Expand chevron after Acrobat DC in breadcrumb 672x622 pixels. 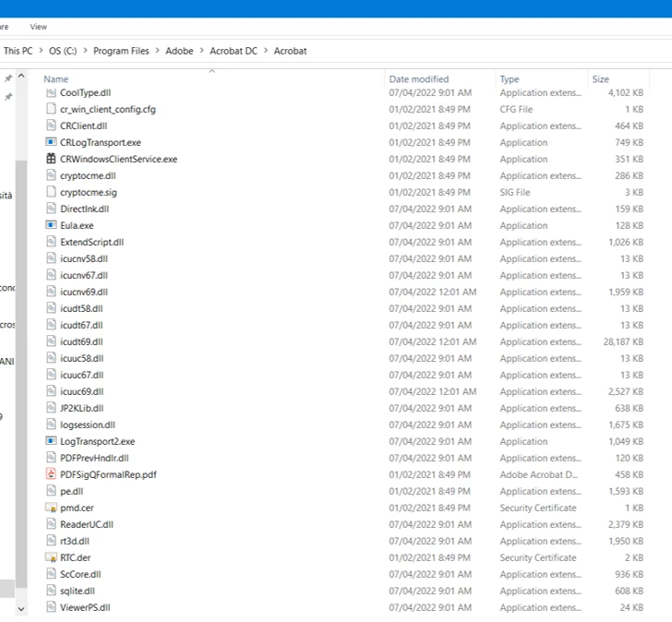coord(266,51)
